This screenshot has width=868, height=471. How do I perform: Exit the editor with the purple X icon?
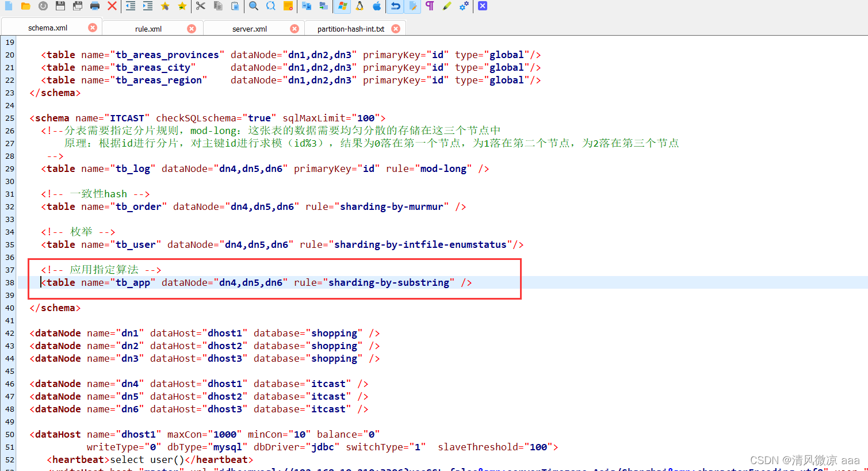483,6
